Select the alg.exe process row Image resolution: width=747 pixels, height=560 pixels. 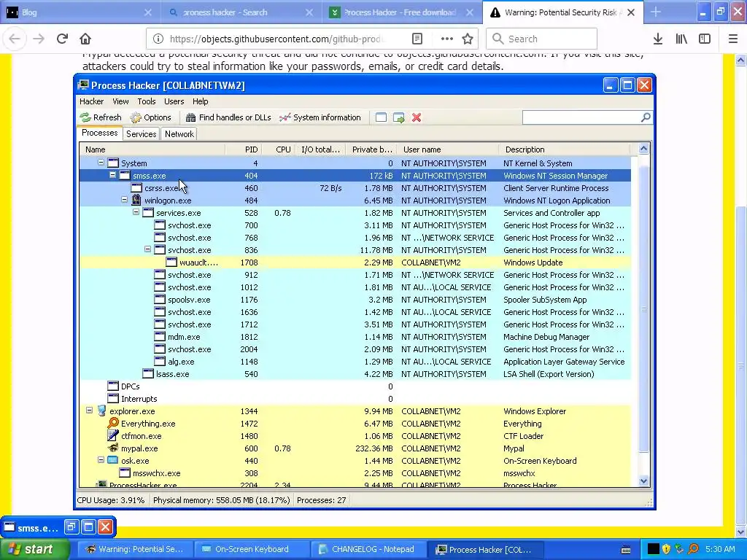pyautogui.click(x=355, y=362)
